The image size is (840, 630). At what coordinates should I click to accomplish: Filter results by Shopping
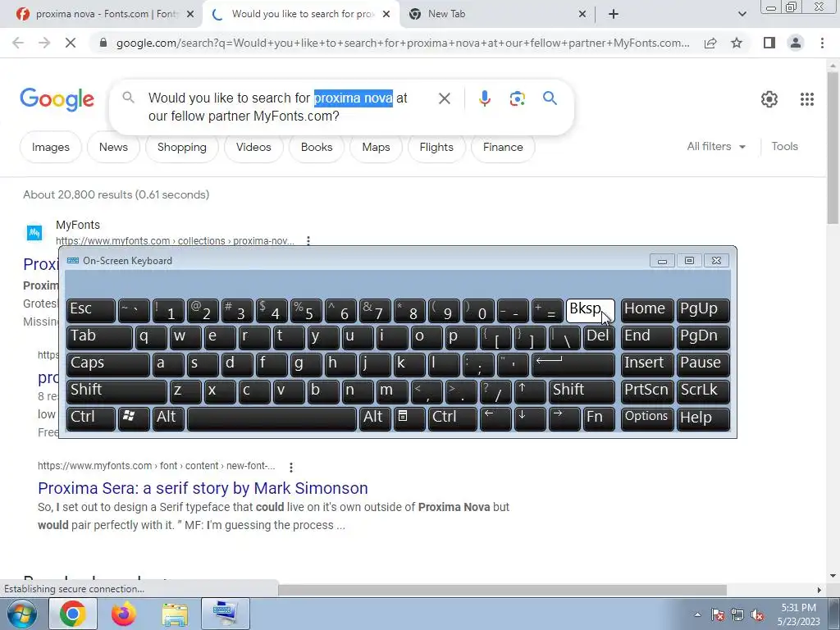click(181, 147)
